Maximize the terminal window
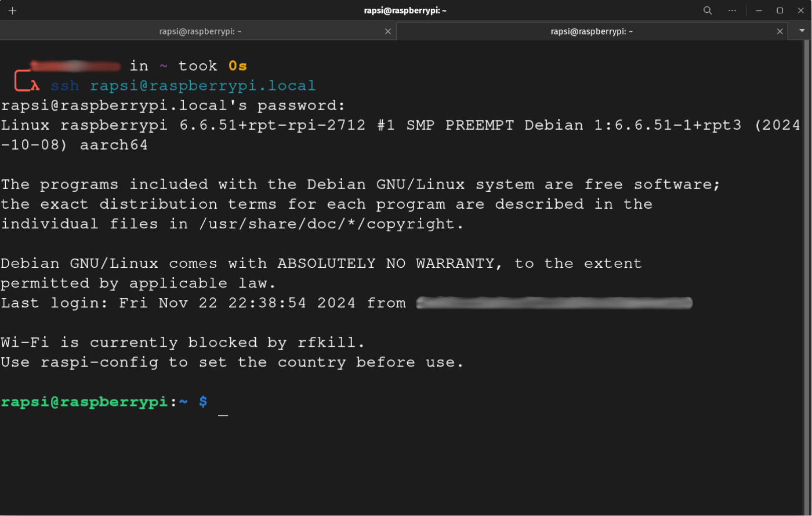This screenshot has height=516, width=812. coord(780,10)
